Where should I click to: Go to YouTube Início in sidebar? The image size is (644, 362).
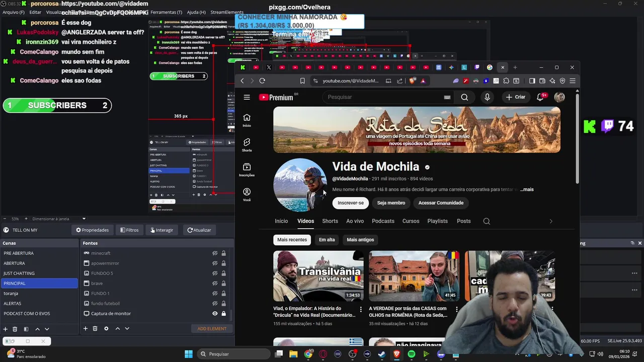coord(247,120)
